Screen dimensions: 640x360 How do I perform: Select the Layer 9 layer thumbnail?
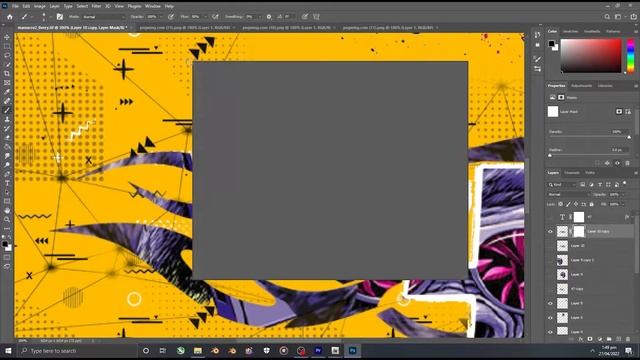click(562, 274)
